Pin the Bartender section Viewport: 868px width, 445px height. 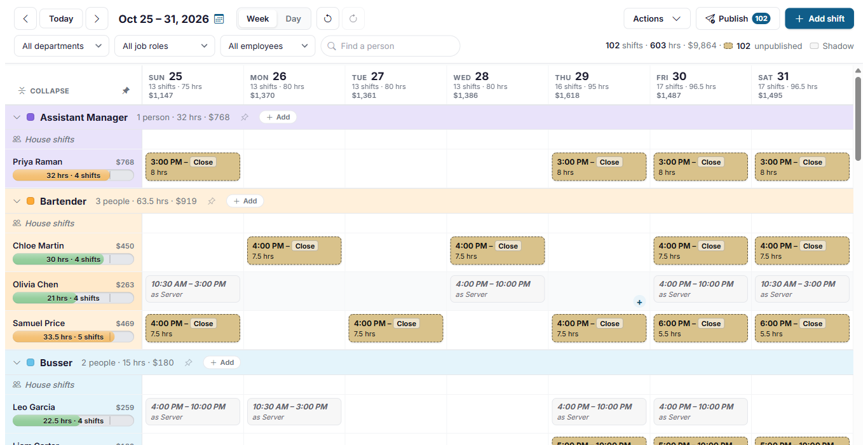(x=212, y=201)
